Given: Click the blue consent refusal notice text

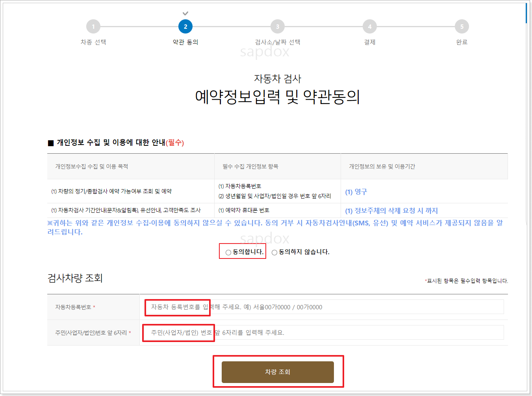Looking at the screenshot, I should (x=275, y=227).
